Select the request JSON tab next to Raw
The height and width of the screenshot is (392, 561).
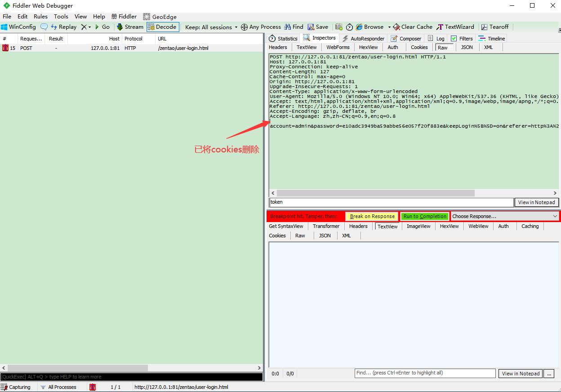pyautogui.click(x=467, y=47)
